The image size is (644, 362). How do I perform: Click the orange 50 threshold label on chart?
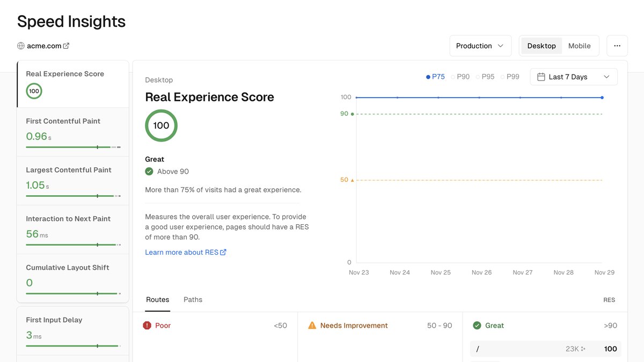pos(344,180)
